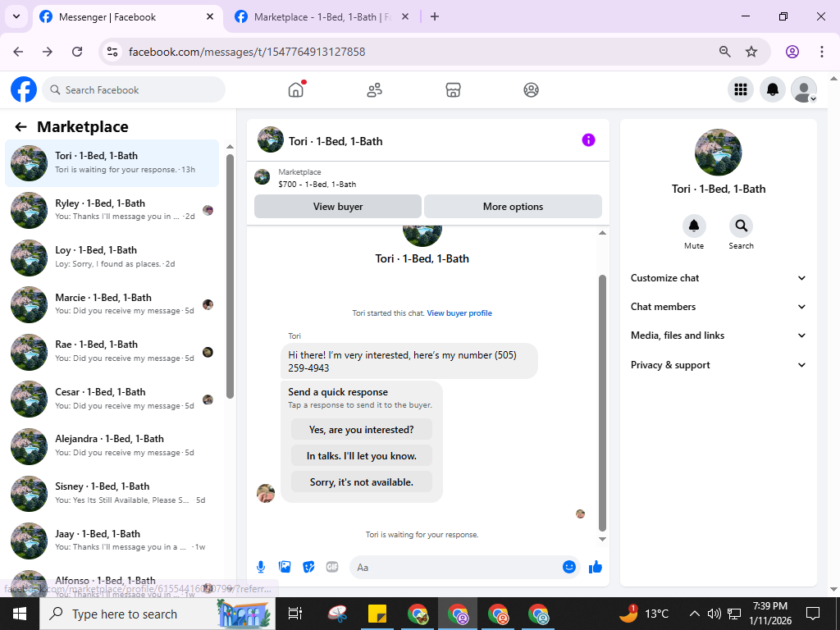The width and height of the screenshot is (840, 630).
Task: Click the purple conversation info icon
Action: [588, 140]
